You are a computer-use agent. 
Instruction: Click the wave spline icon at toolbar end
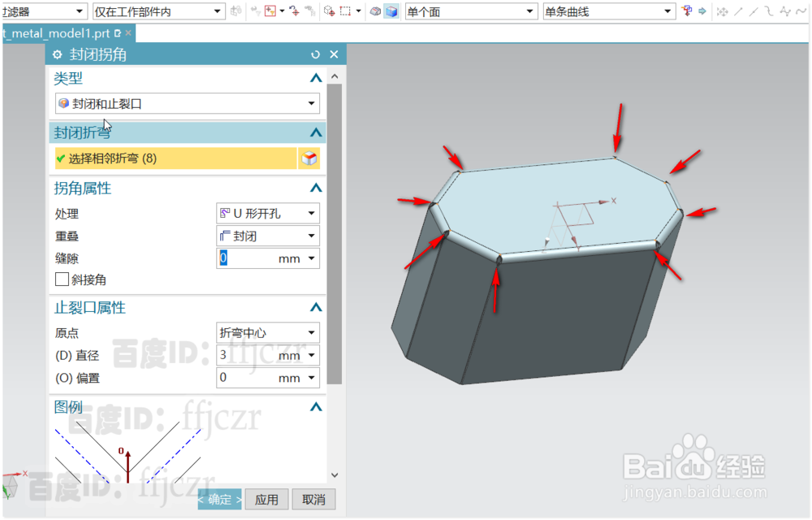point(801,11)
